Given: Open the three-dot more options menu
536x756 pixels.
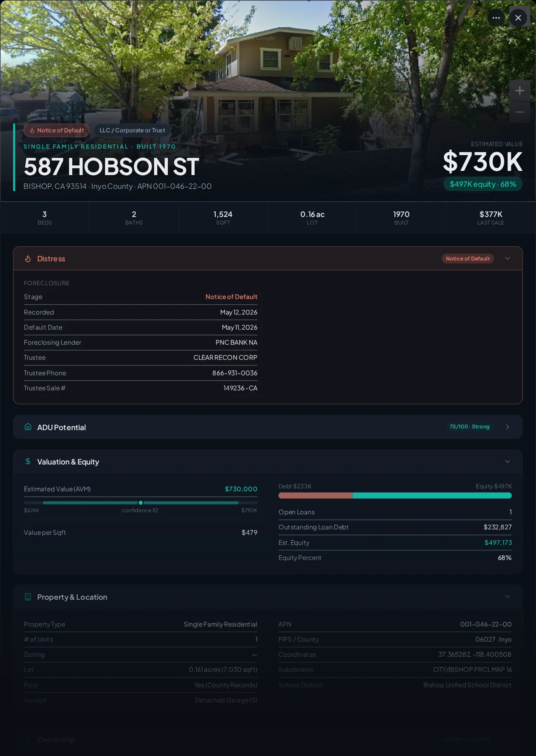Looking at the screenshot, I should coord(496,18).
